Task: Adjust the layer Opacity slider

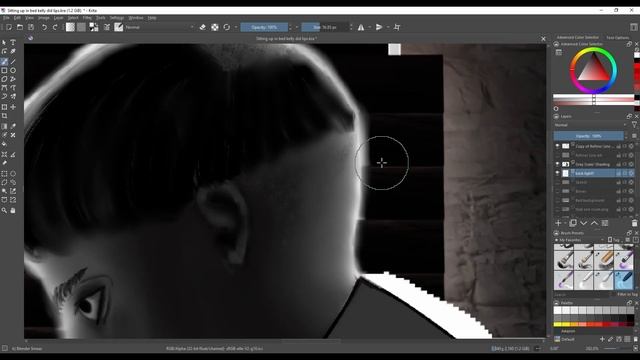Action: tap(589, 136)
